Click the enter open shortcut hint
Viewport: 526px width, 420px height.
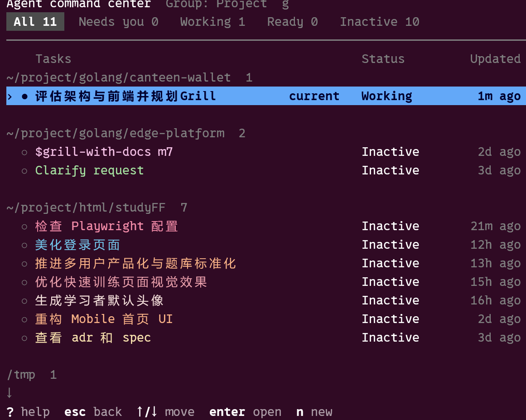tap(245, 411)
